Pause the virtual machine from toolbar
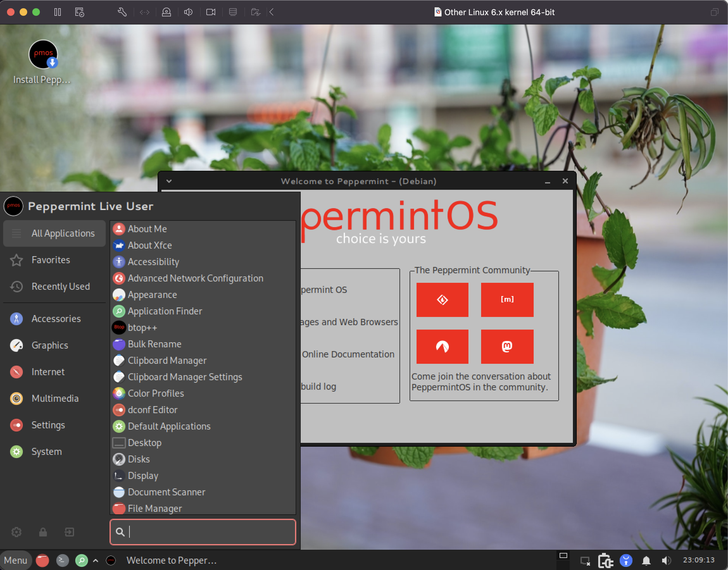Screen dimensions: 728x570 click(x=57, y=12)
